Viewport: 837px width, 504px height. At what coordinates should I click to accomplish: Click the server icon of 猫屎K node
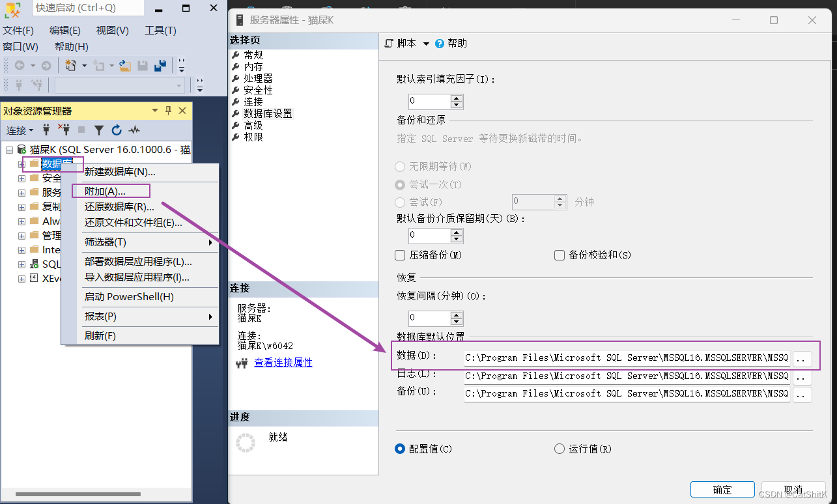click(22, 150)
